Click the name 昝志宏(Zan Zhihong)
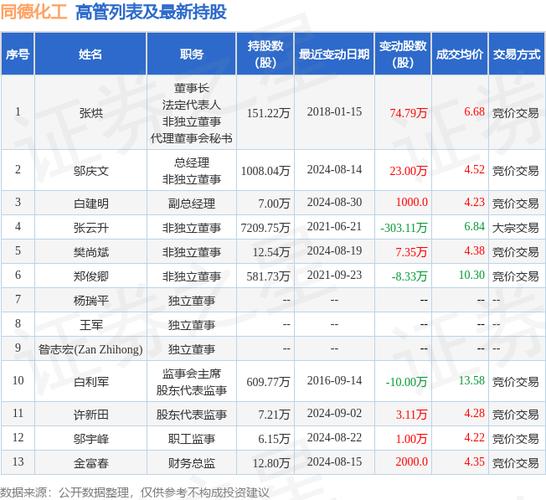This screenshot has height=500, width=546. (91, 349)
